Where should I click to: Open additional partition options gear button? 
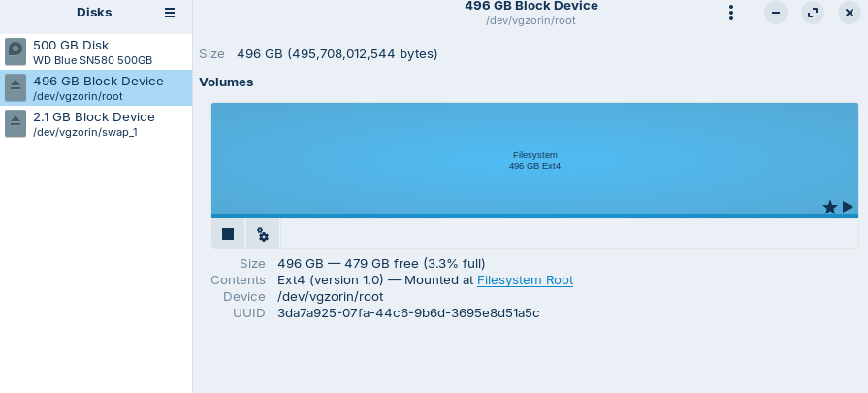pos(263,234)
